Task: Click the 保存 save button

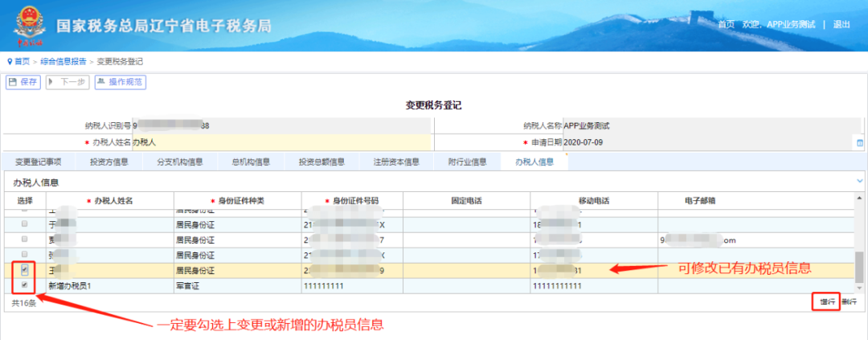Action: coord(23,82)
